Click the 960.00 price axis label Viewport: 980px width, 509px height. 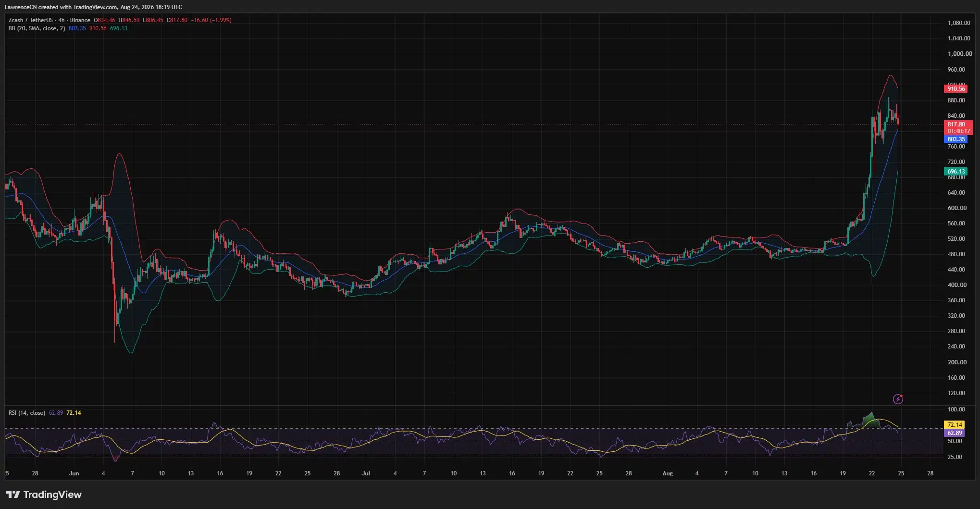click(x=956, y=70)
